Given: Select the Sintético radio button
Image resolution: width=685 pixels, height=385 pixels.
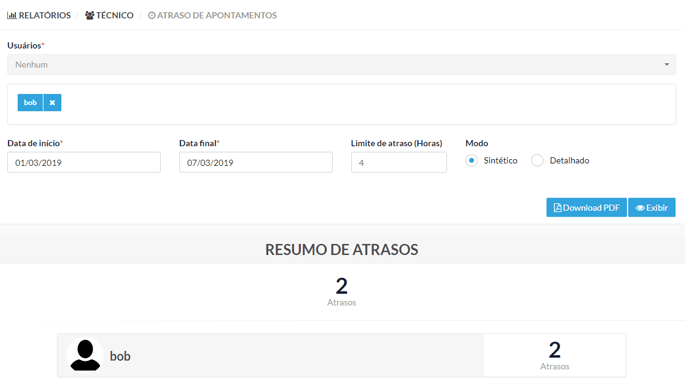Looking at the screenshot, I should click(x=471, y=160).
